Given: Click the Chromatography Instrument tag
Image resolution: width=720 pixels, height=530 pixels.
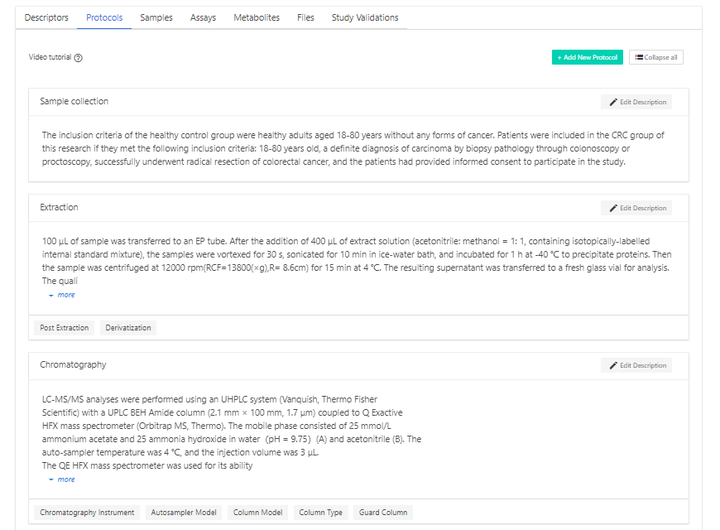Looking at the screenshot, I should (87, 512).
